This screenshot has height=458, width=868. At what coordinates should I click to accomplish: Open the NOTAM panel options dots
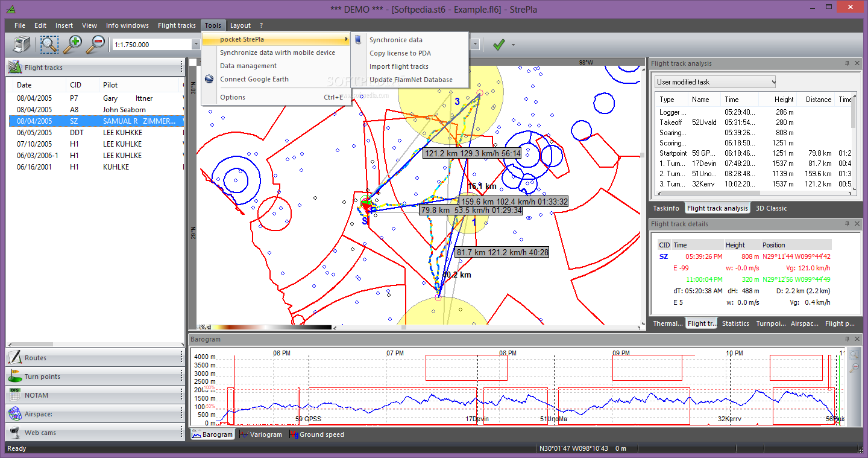pos(181,395)
